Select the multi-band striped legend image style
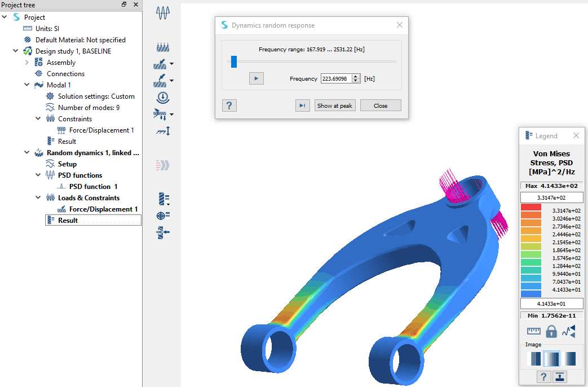Image resolution: width=588 pixels, height=387 pixels. pos(551,358)
